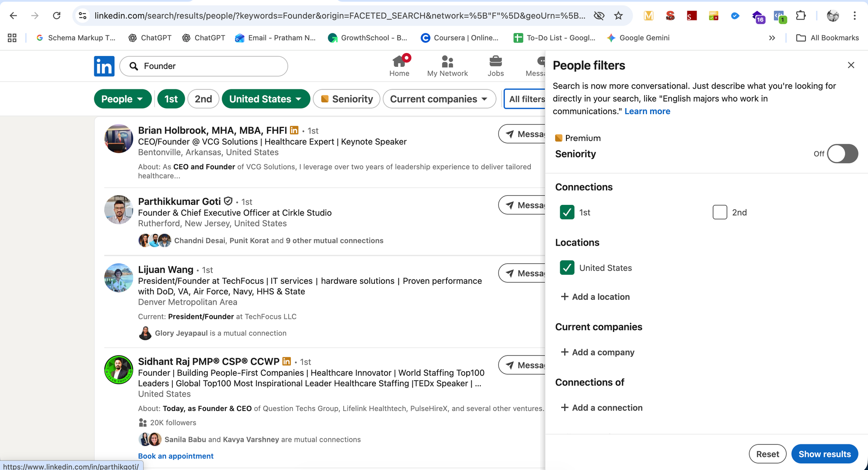This screenshot has height=470, width=868.
Task: Click the Learn more link
Action: point(647,111)
